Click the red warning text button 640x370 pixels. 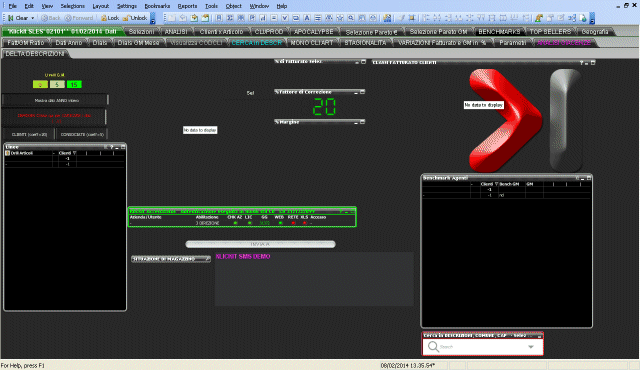click(x=54, y=117)
